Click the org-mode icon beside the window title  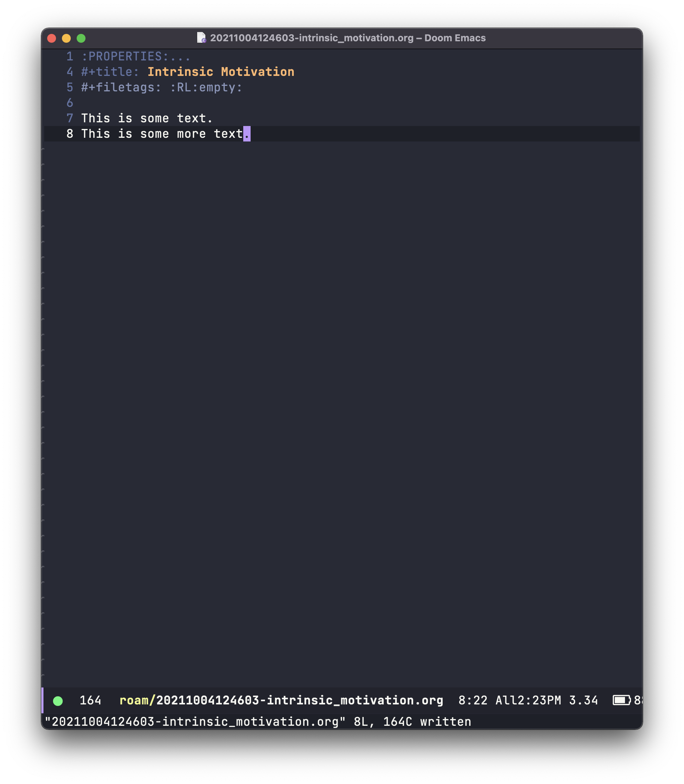point(201,38)
